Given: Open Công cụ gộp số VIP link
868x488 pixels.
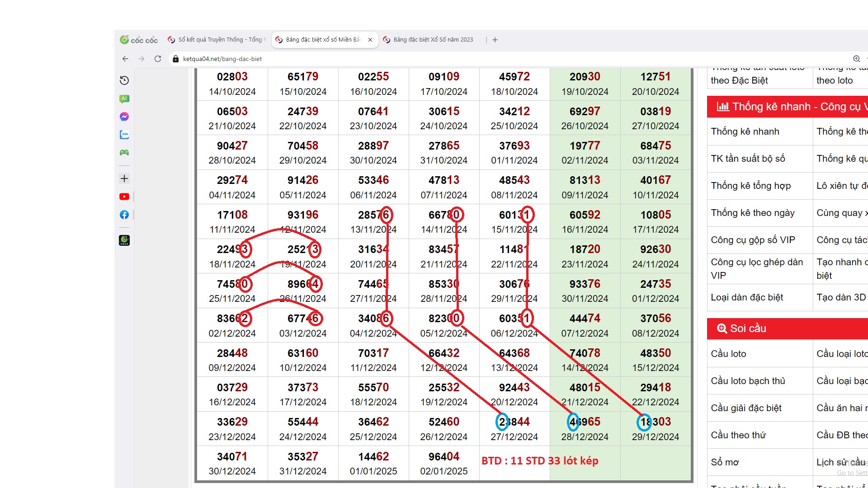Looking at the screenshot, I should pyautogui.click(x=753, y=240).
